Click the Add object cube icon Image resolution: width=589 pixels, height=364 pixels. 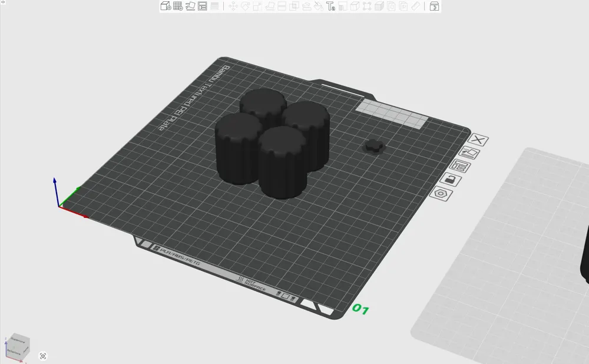pyautogui.click(x=166, y=6)
